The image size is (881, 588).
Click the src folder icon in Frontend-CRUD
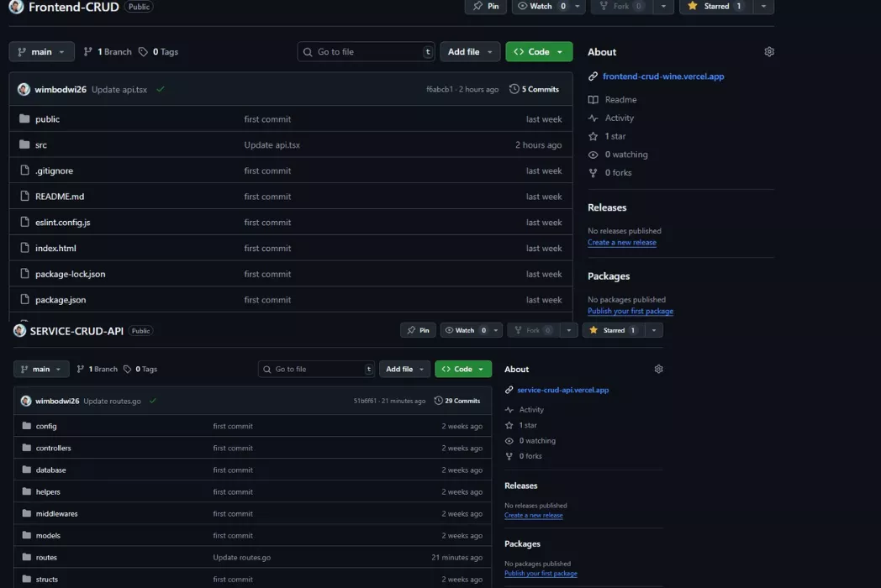click(x=24, y=144)
